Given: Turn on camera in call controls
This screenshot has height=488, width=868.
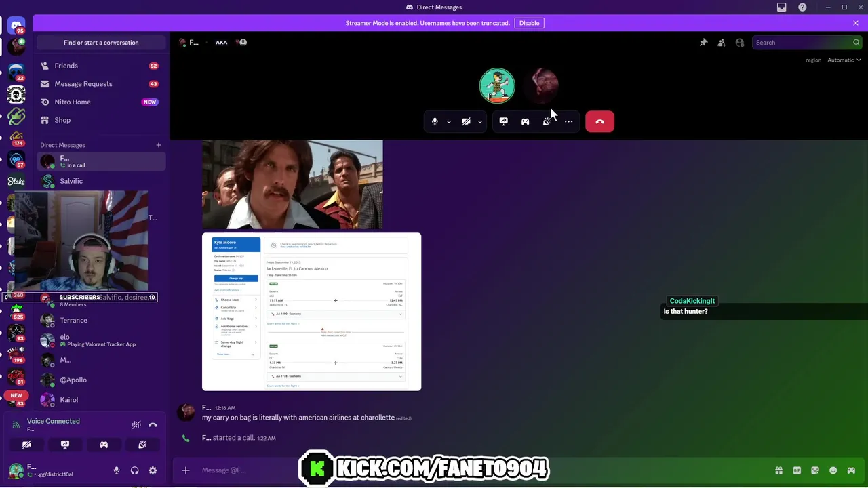Looking at the screenshot, I should point(466,121).
